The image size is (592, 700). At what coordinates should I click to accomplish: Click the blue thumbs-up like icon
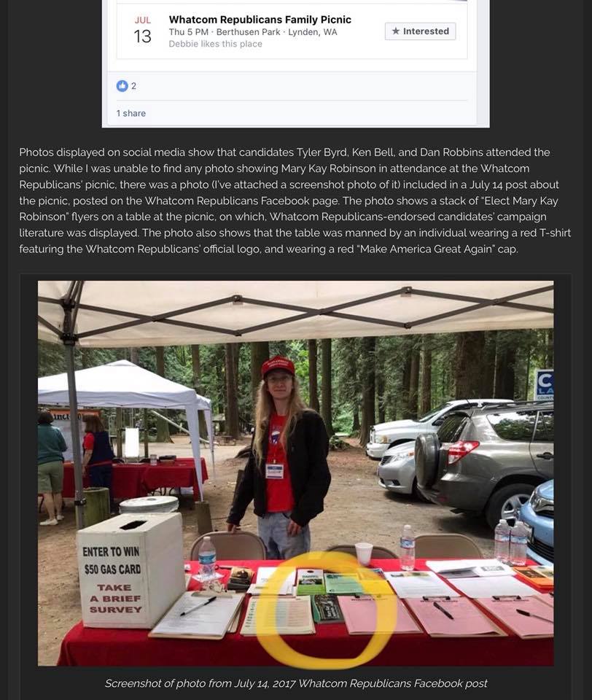[x=122, y=86]
